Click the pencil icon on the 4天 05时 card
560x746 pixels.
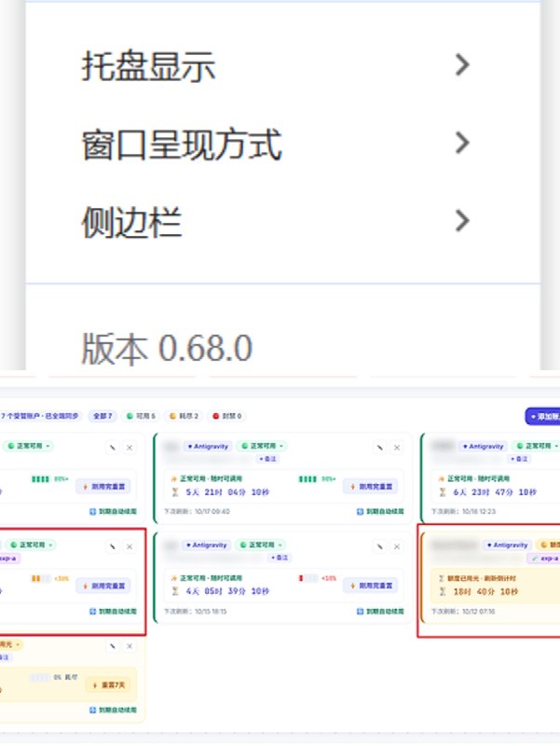click(379, 546)
